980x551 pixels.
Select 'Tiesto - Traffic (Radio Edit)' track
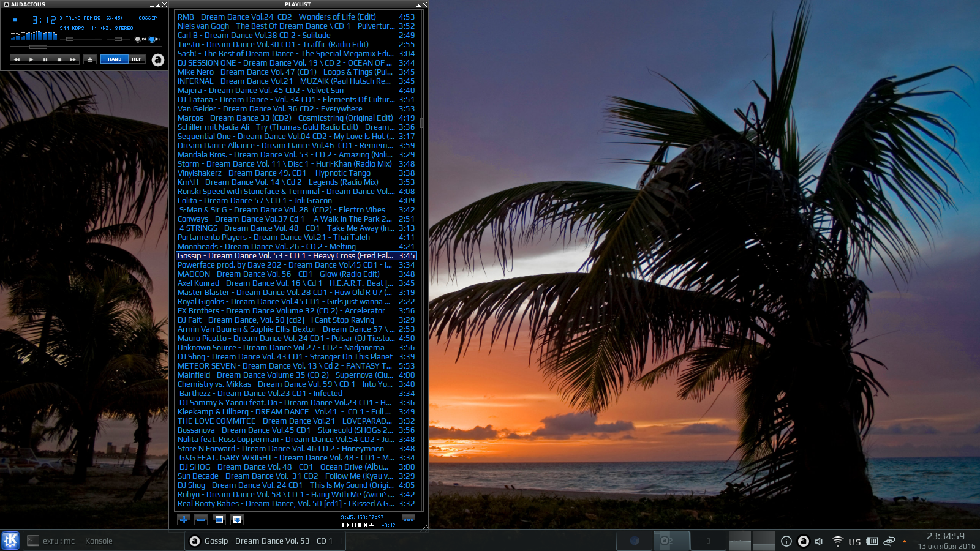296,44
